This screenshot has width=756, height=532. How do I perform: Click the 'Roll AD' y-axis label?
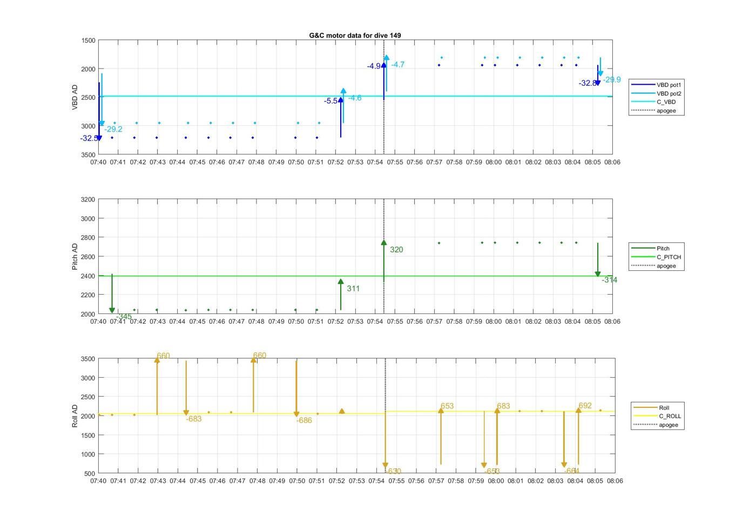pyautogui.click(x=75, y=416)
